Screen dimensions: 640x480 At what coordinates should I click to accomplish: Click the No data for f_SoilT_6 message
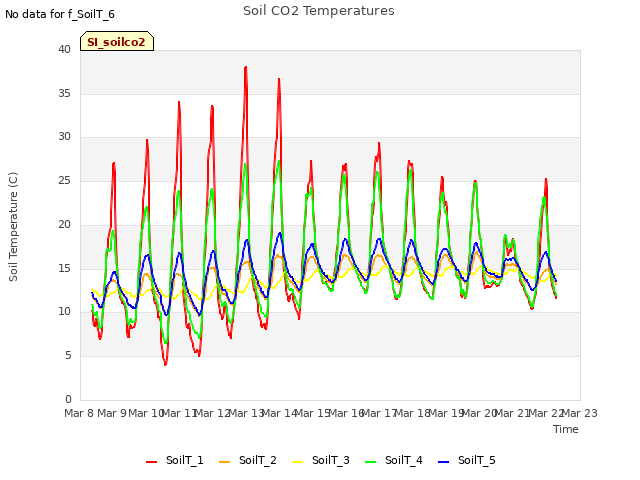pos(60,14)
